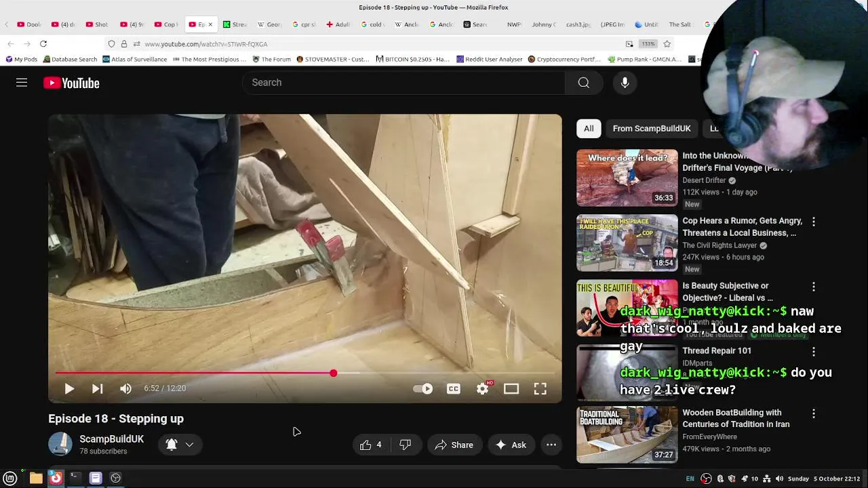Skip to the next video
The height and width of the screenshot is (488, 868).
tap(97, 388)
